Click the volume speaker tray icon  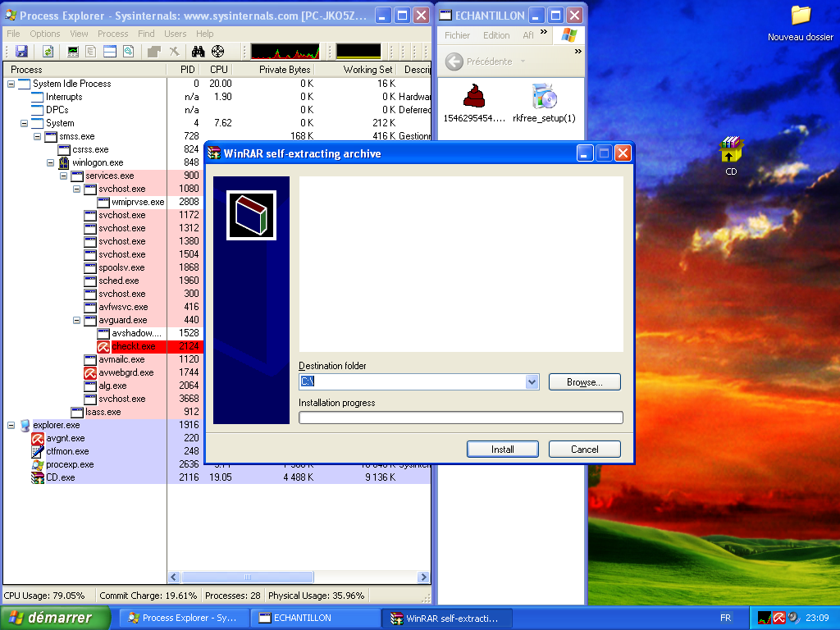click(x=793, y=618)
